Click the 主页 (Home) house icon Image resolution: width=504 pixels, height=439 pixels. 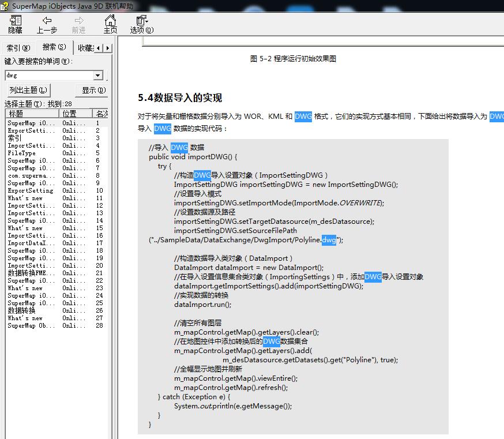pos(110,21)
